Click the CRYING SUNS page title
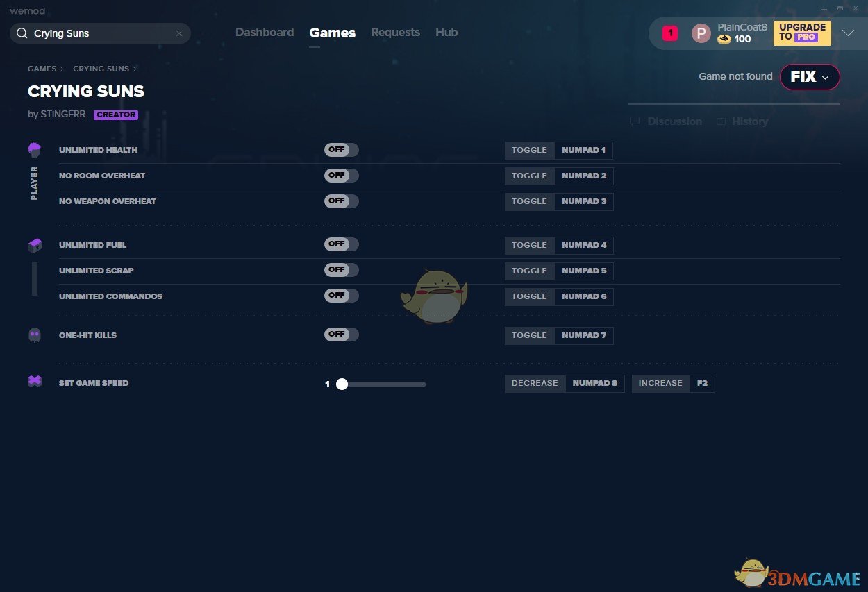This screenshot has width=868, height=592. coord(86,92)
